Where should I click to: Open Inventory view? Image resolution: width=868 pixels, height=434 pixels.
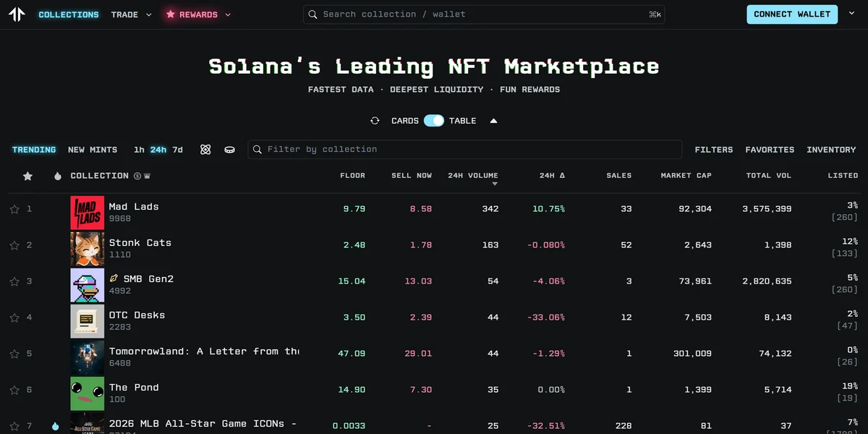[x=831, y=150]
